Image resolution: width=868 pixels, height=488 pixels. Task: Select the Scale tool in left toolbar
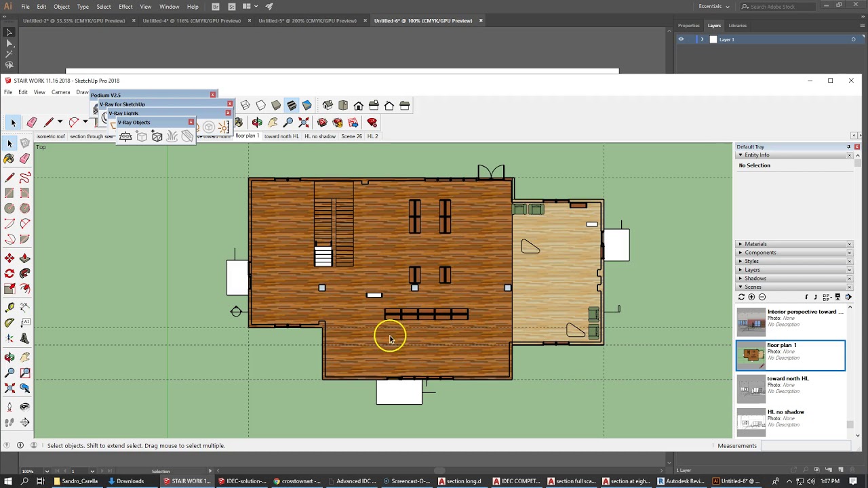9,288
